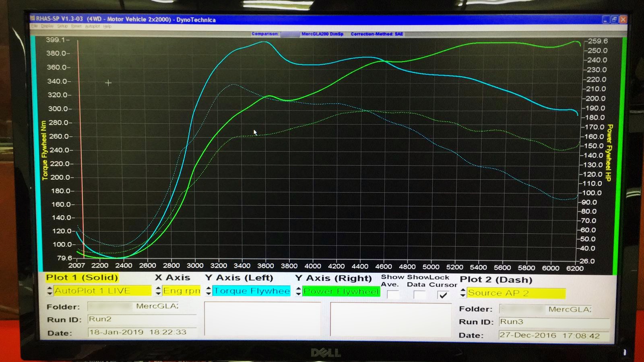Image resolution: width=644 pixels, height=362 pixels.
Task: Minimize the DynoTechnica window
Action: [x=606, y=19]
